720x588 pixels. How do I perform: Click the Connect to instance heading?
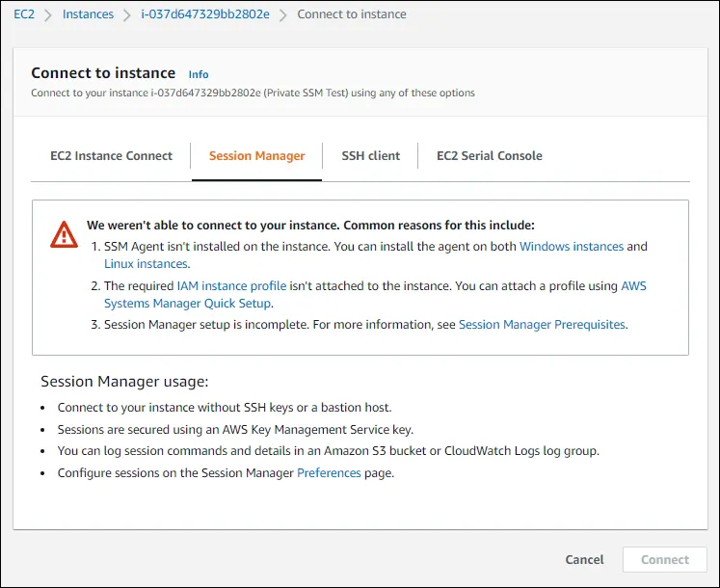(x=103, y=73)
